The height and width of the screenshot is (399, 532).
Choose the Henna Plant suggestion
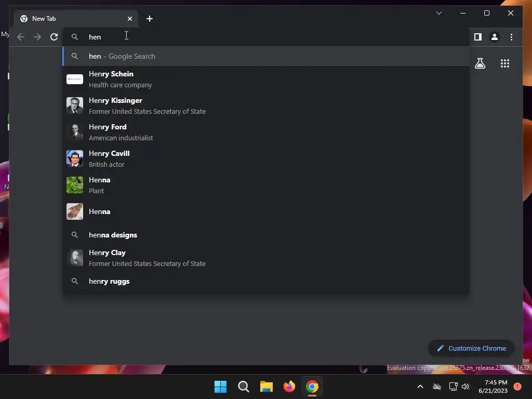point(267,185)
